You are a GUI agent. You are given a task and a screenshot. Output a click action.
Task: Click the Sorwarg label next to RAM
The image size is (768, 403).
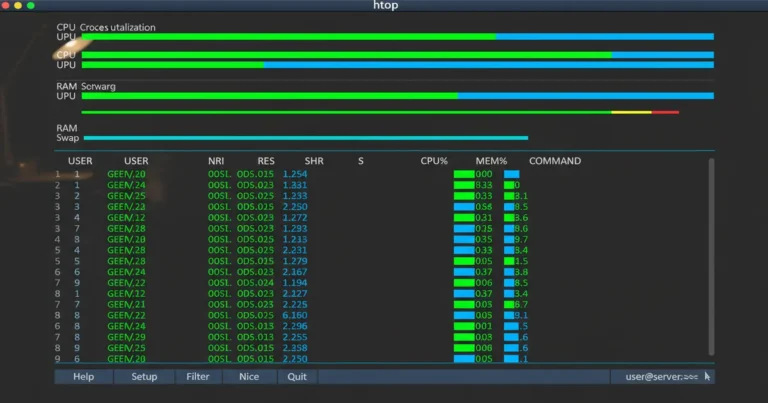pos(98,87)
